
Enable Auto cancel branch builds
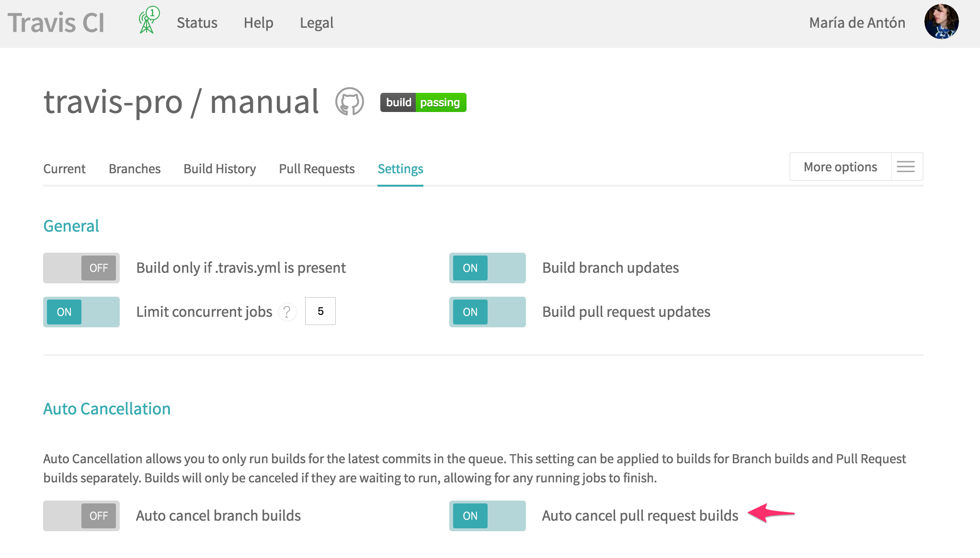(81, 516)
